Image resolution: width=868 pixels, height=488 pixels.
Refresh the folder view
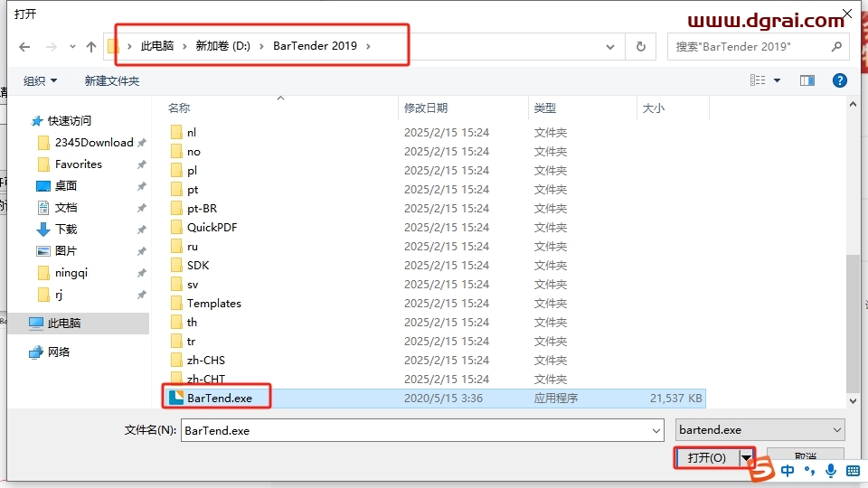point(641,46)
